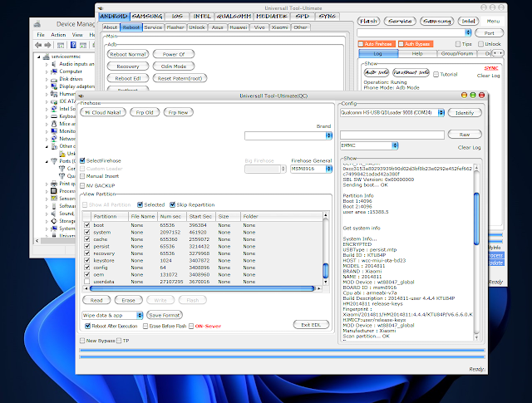The width and height of the screenshot is (532, 403).
Task: Click the Identify button
Action: point(465,113)
